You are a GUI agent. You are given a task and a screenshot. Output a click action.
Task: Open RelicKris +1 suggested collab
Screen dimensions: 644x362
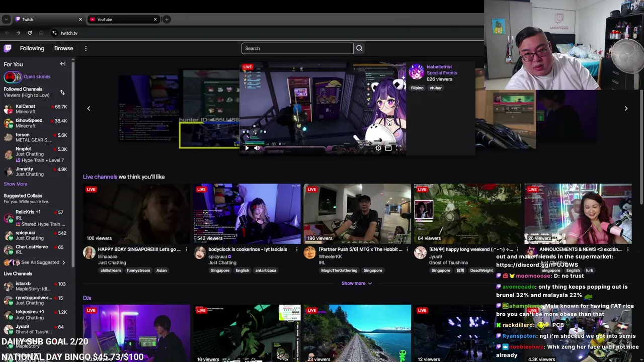pyautogui.click(x=35, y=218)
